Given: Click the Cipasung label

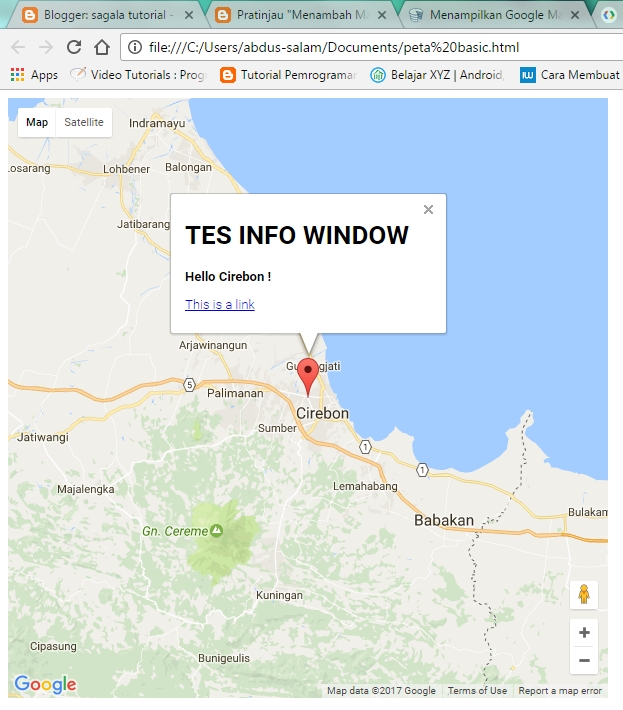Looking at the screenshot, I should tap(53, 646).
